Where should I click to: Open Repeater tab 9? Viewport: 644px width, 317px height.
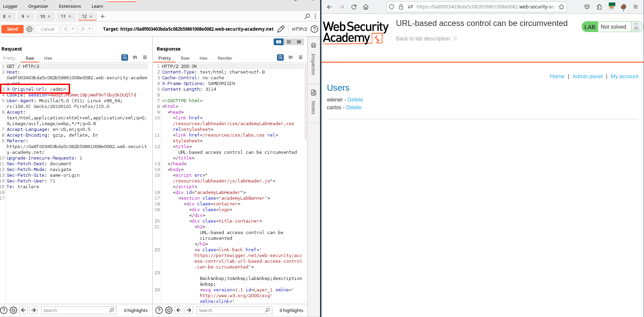pyautogui.click(x=23, y=16)
